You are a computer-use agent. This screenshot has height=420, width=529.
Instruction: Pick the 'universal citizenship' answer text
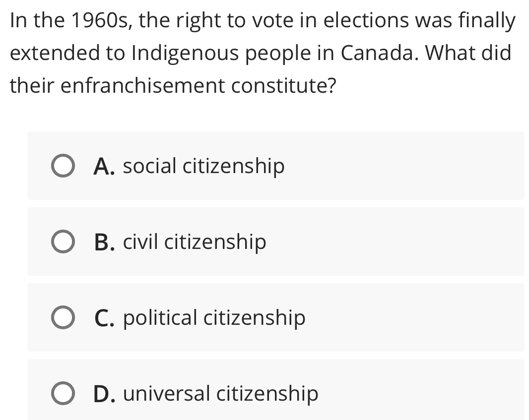point(221,393)
